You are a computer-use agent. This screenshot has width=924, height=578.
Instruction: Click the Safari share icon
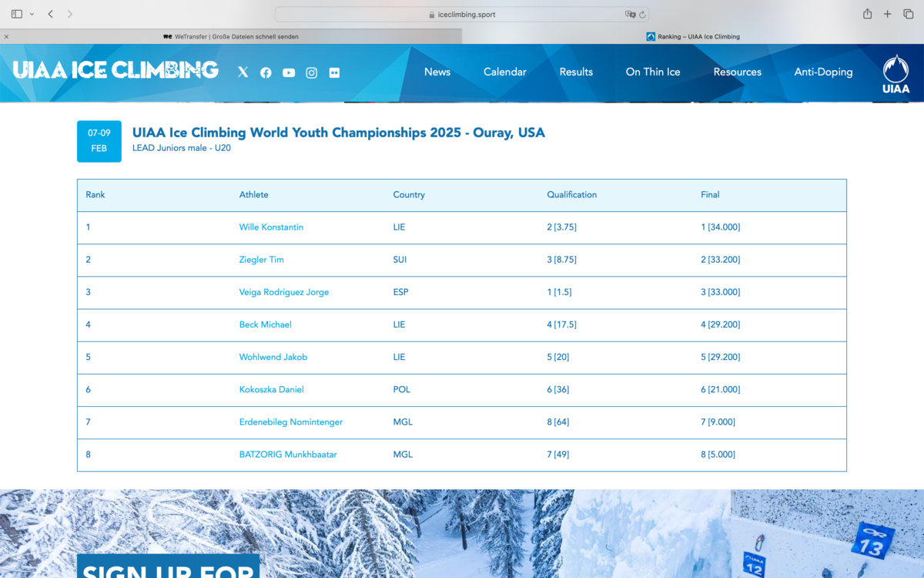(867, 14)
